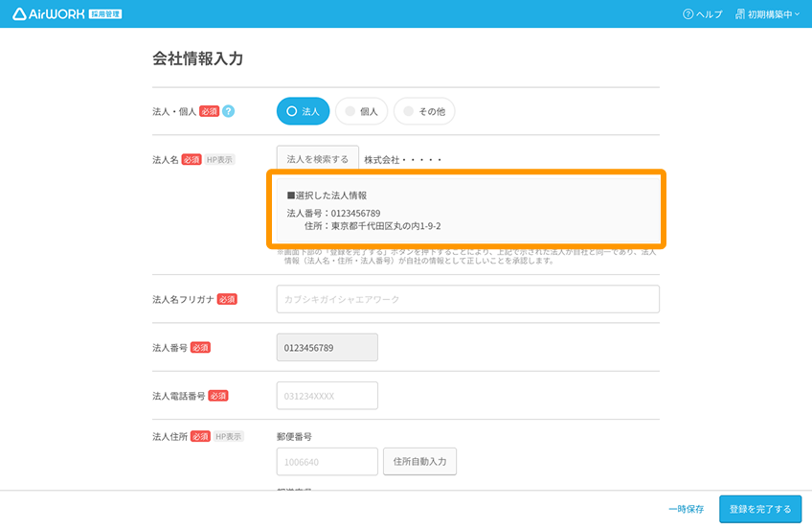Click the 一時保存 link
812x529 pixels.
click(x=687, y=509)
